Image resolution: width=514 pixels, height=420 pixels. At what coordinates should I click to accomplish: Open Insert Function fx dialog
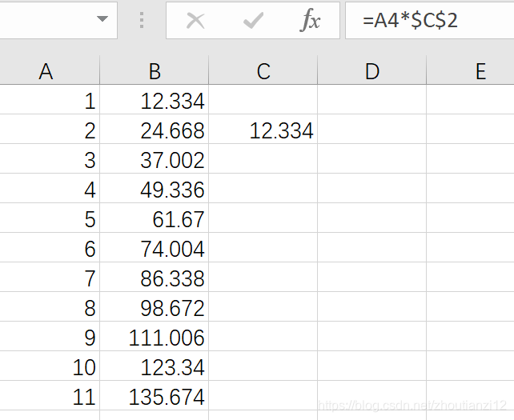click(310, 21)
